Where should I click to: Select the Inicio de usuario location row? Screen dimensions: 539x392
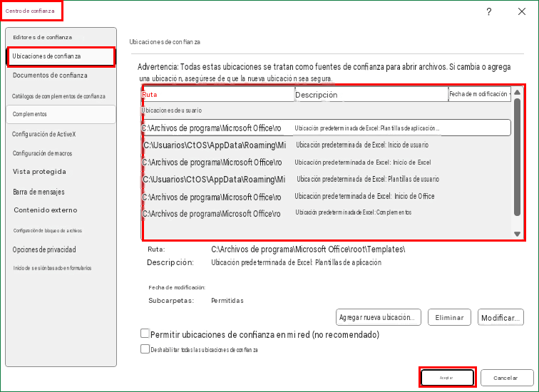[326, 145]
